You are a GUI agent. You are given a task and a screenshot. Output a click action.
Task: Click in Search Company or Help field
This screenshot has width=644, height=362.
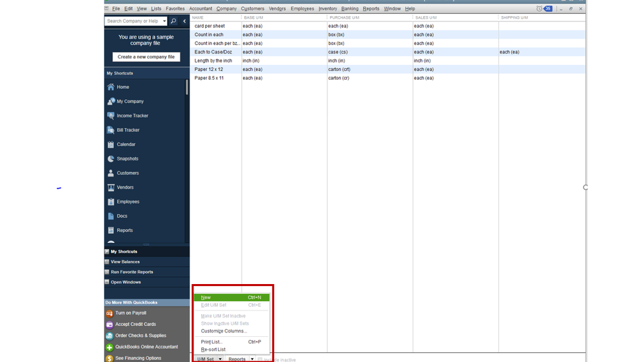point(133,21)
